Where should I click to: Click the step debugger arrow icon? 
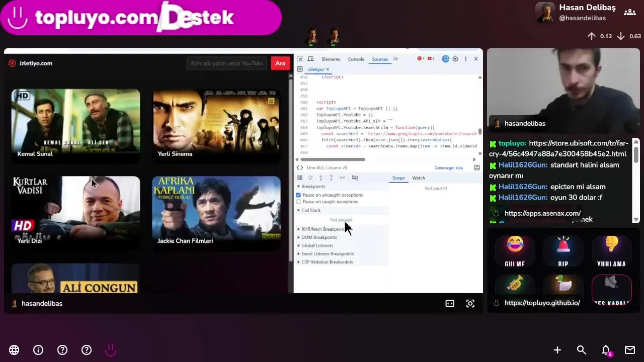[342, 178]
